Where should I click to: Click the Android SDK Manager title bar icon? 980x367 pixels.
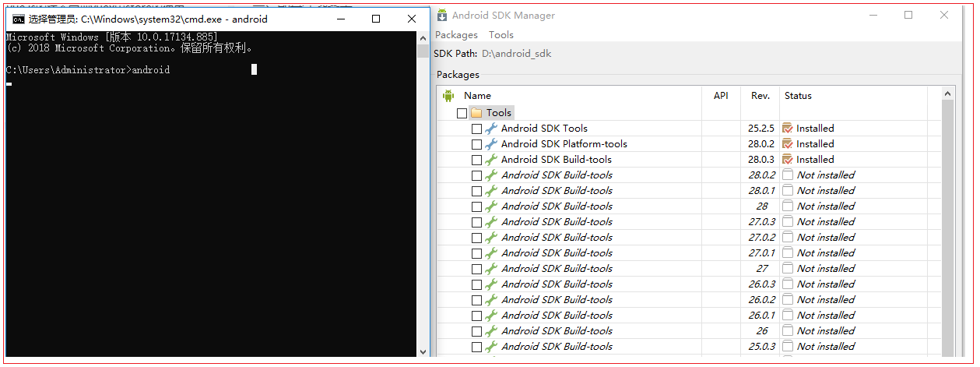click(x=442, y=16)
